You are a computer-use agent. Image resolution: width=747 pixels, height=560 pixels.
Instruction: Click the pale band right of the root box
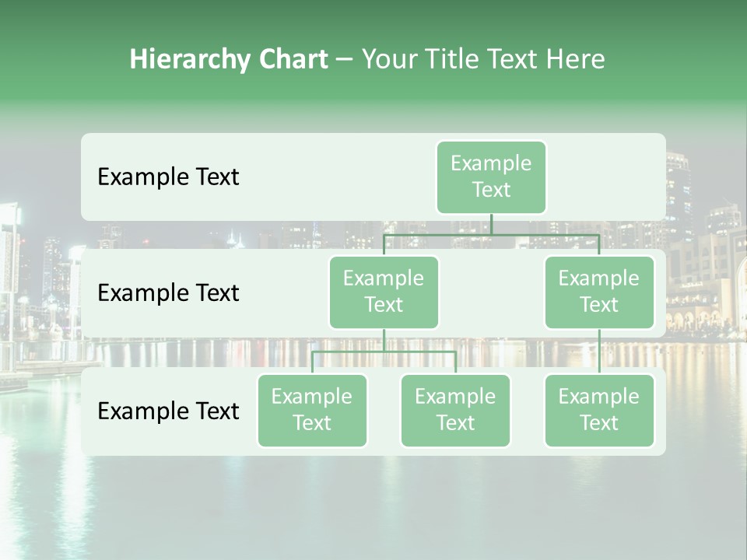[x=607, y=177]
